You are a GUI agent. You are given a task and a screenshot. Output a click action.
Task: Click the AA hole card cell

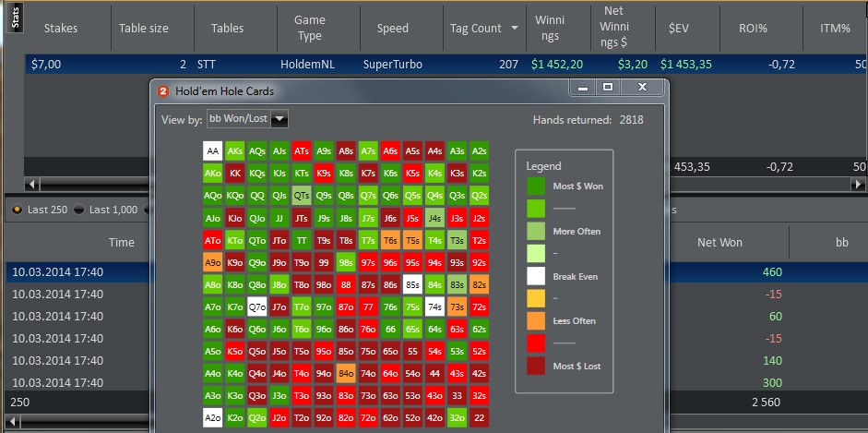212,150
